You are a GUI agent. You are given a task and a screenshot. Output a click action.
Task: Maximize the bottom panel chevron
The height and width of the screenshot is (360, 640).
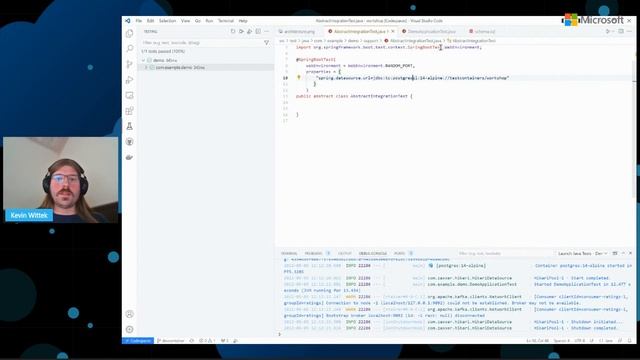point(623,253)
